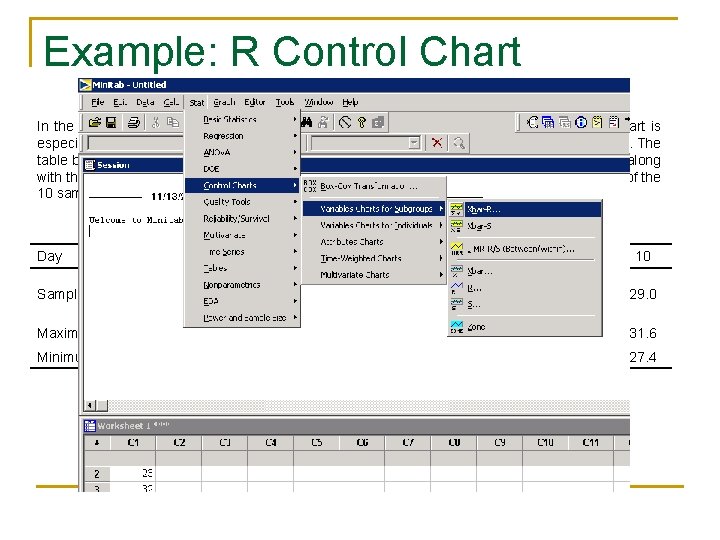Viewport: 720px width, 540px height.
Task: Click the grayed magnifier icon beside red X
Action: point(458,143)
